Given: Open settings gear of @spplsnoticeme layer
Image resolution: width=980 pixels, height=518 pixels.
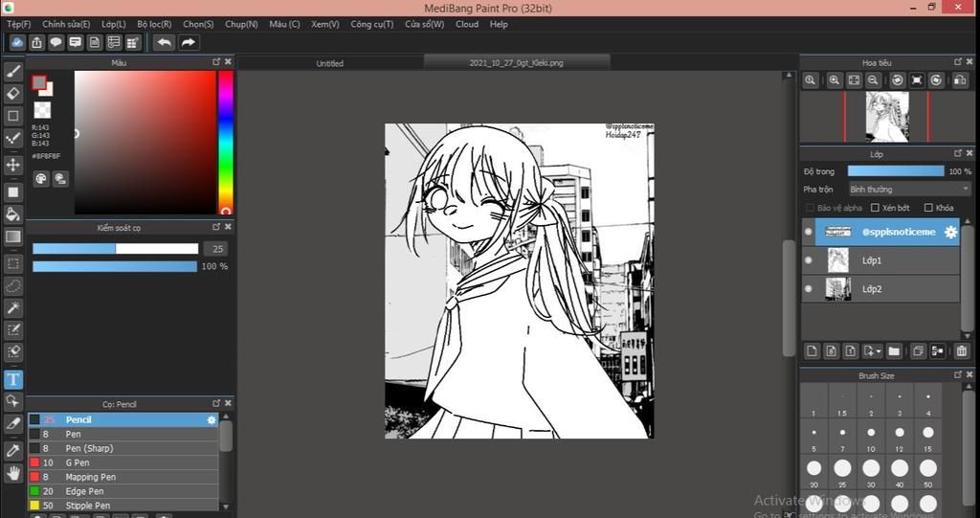Looking at the screenshot, I should pos(950,232).
